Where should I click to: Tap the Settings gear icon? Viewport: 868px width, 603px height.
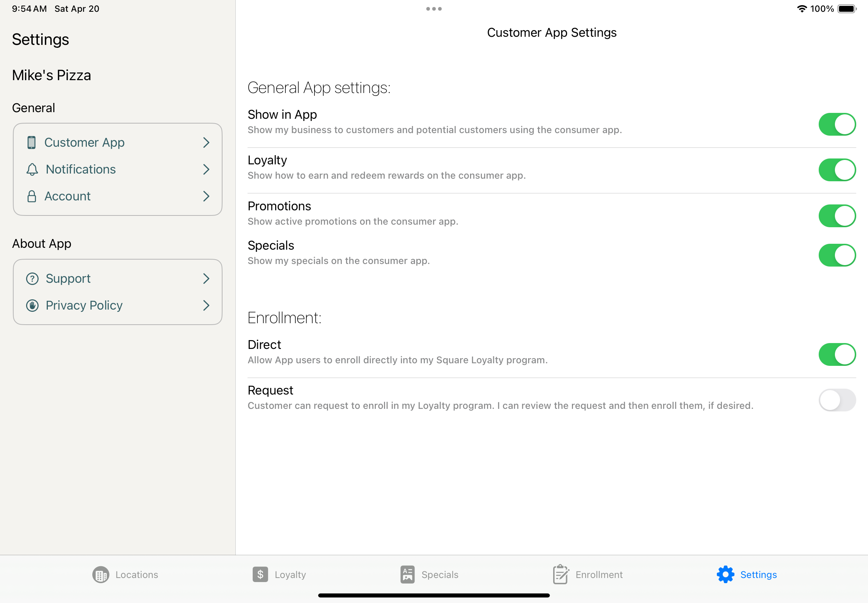pyautogui.click(x=725, y=574)
